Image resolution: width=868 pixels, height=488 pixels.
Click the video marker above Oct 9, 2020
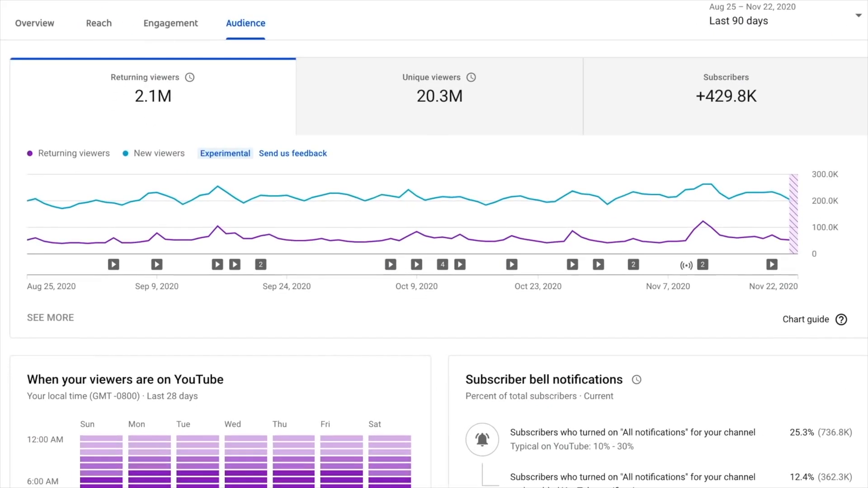coord(416,264)
